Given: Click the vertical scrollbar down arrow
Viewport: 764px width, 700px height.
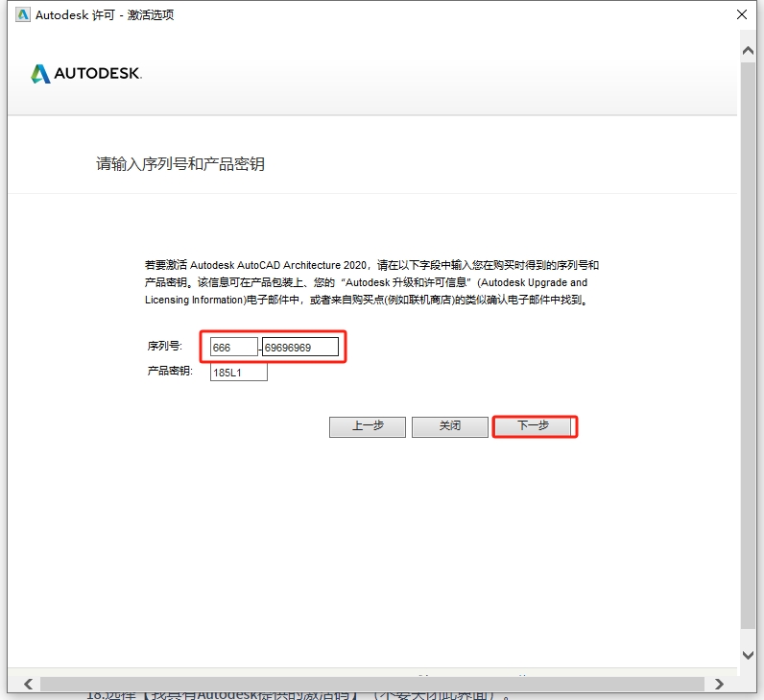Looking at the screenshot, I should pyautogui.click(x=748, y=655).
